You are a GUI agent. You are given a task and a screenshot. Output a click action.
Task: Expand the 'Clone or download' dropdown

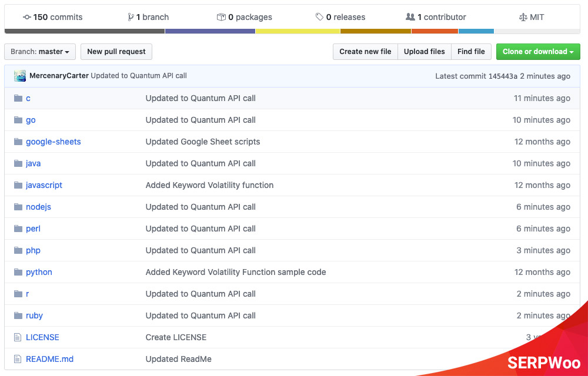pos(537,52)
